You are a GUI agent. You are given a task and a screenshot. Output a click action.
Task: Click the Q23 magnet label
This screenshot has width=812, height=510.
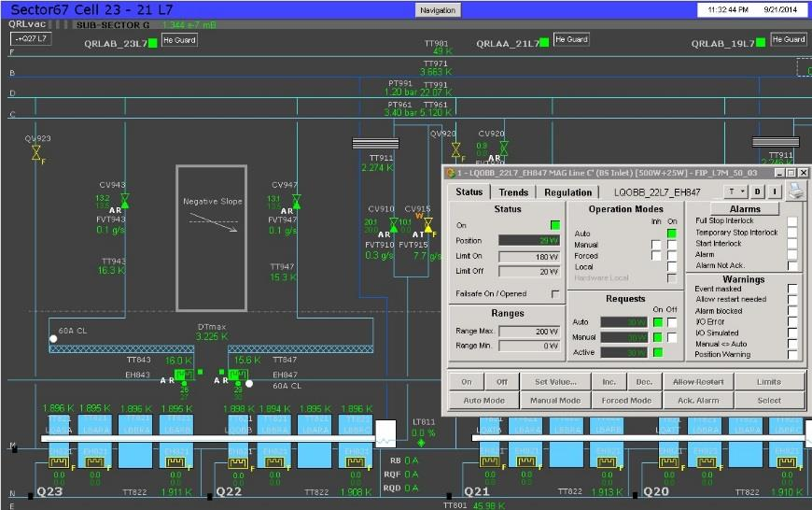click(x=49, y=490)
